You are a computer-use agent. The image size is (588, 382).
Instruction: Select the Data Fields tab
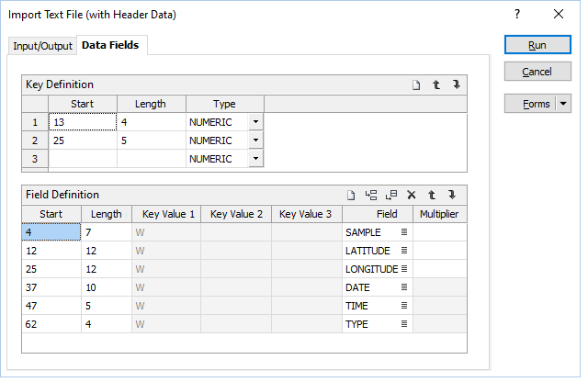[110, 45]
